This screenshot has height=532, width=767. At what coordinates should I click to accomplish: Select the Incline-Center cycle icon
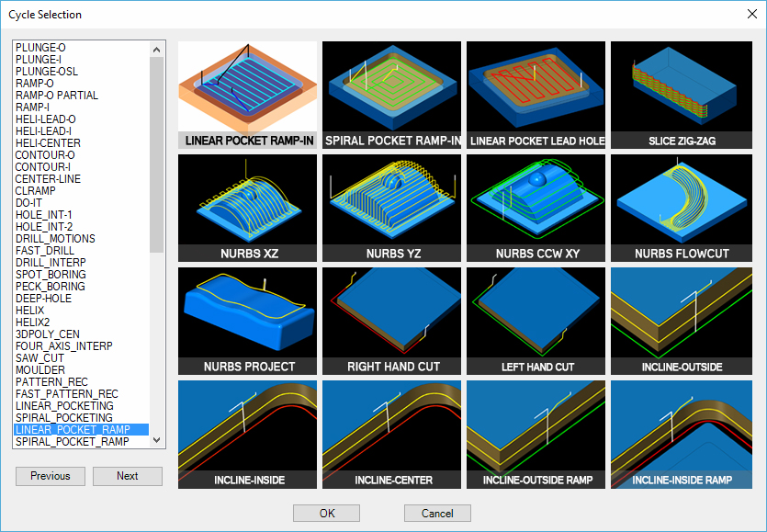pos(392,434)
